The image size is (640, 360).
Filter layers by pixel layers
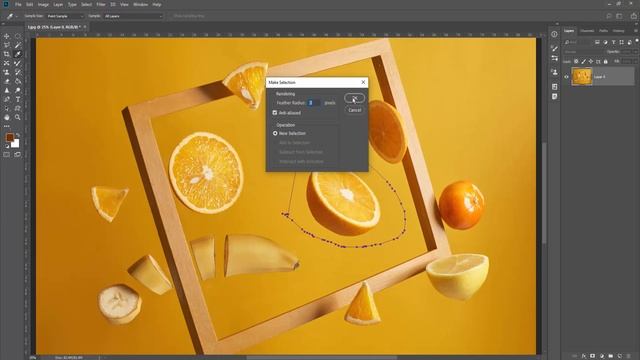click(x=597, y=42)
